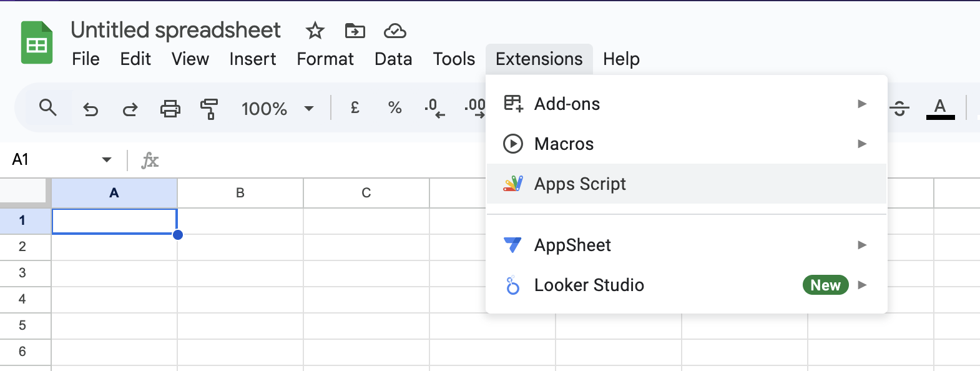Screen dimensions: 980x371
Task: Click the move to folder icon
Action: (x=355, y=31)
